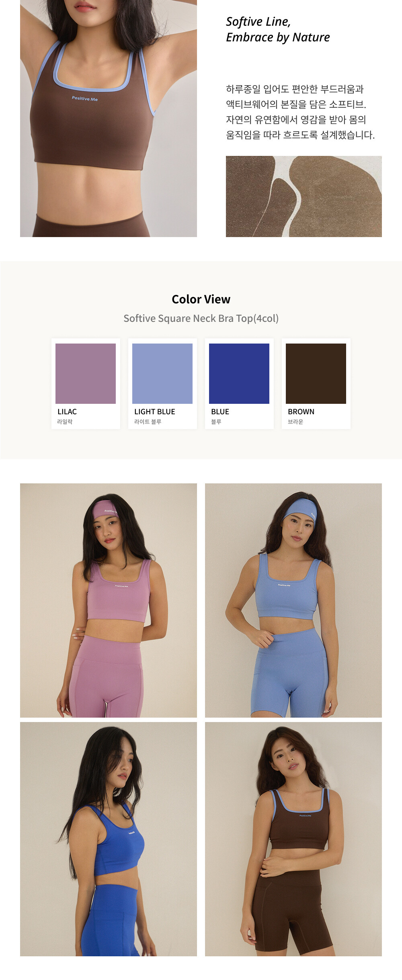This screenshot has height=980, width=402.
Task: Select the Light Blue color swatch
Action: pyautogui.click(x=162, y=373)
